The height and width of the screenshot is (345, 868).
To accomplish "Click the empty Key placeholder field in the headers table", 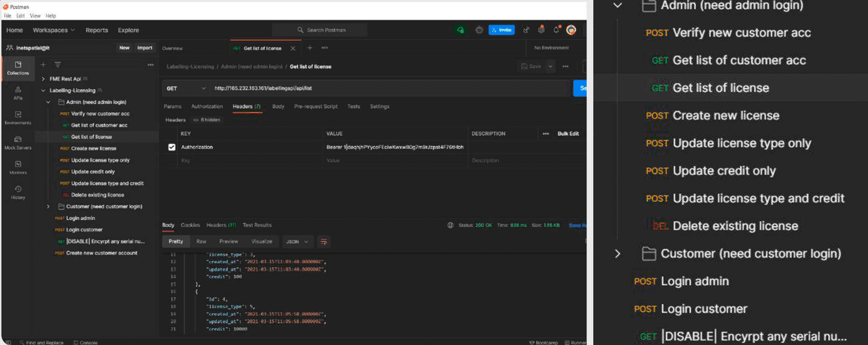I will tap(251, 160).
